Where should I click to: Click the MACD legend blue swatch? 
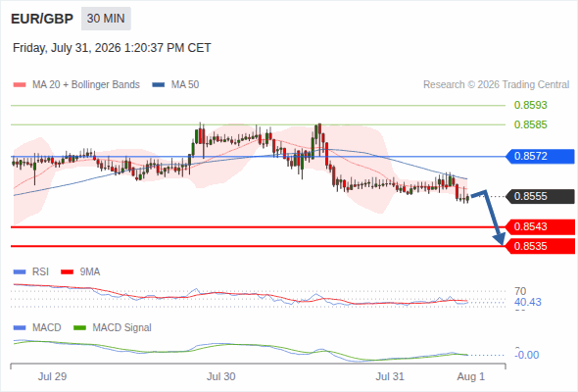click(x=20, y=328)
